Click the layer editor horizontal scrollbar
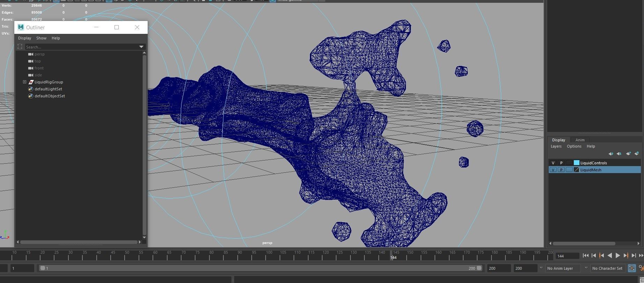 584,244
